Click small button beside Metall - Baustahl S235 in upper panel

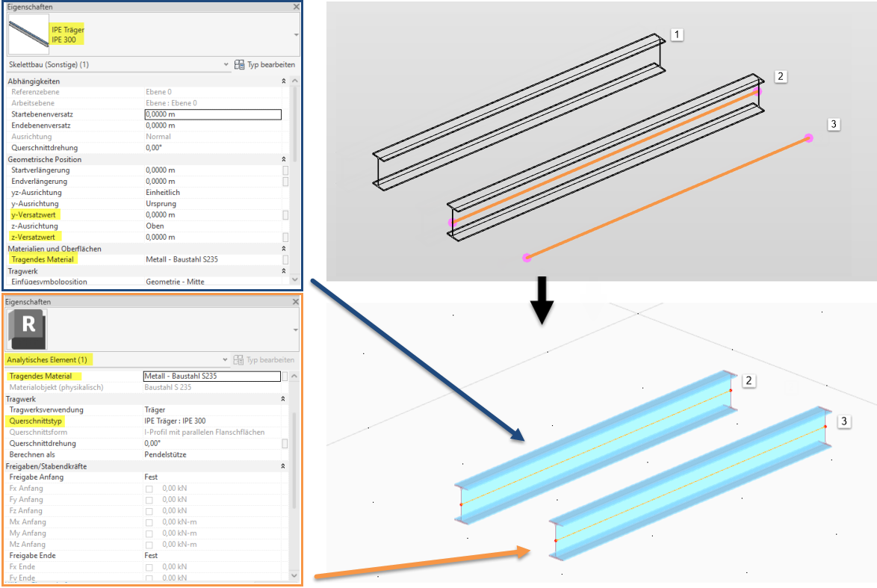pyautogui.click(x=285, y=259)
